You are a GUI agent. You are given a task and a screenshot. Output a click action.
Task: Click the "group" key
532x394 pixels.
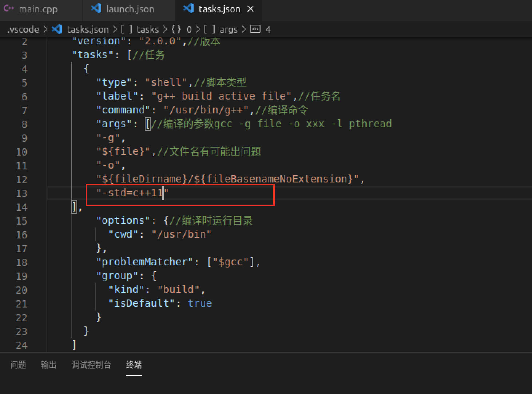[117, 276]
